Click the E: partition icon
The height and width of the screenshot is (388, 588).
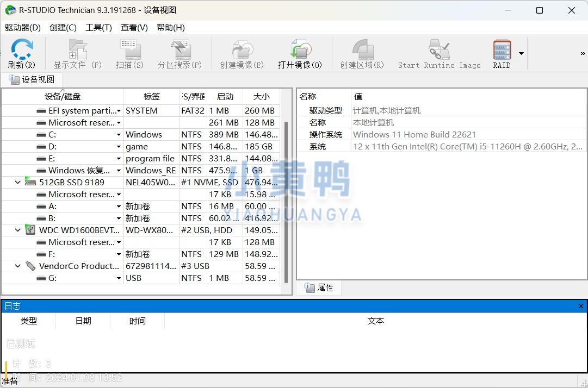41,159
